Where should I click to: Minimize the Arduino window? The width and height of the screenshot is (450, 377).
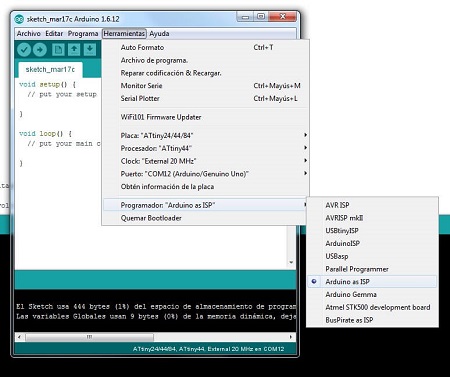(x=245, y=17)
